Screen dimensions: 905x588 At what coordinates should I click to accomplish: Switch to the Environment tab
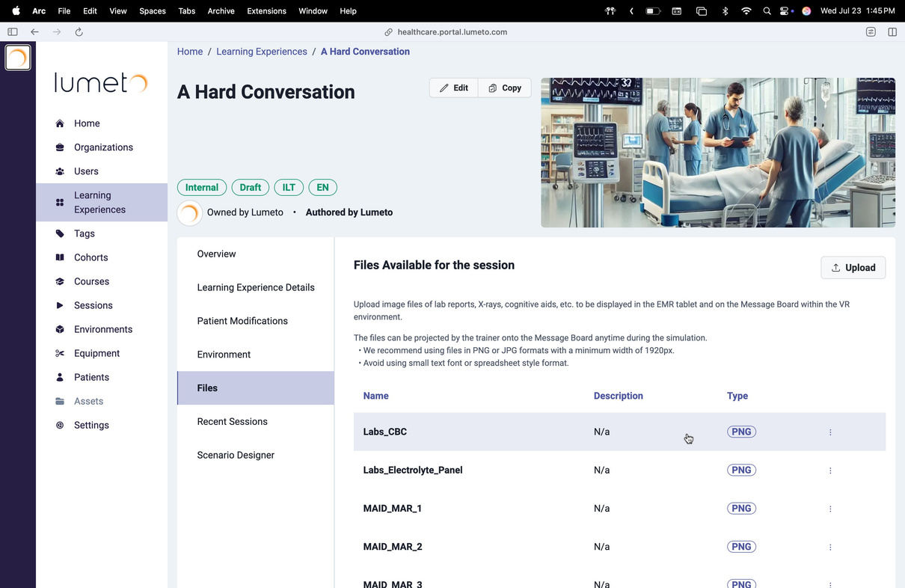(x=256, y=355)
